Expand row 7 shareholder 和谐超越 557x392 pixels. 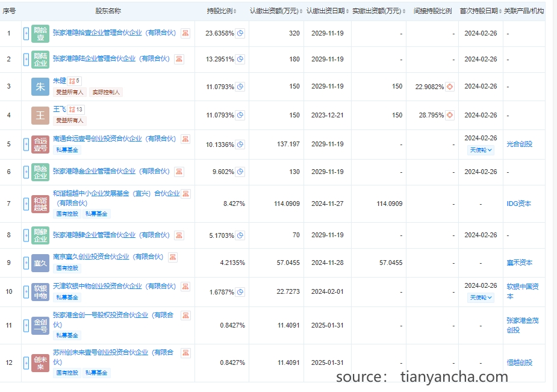pos(26,204)
